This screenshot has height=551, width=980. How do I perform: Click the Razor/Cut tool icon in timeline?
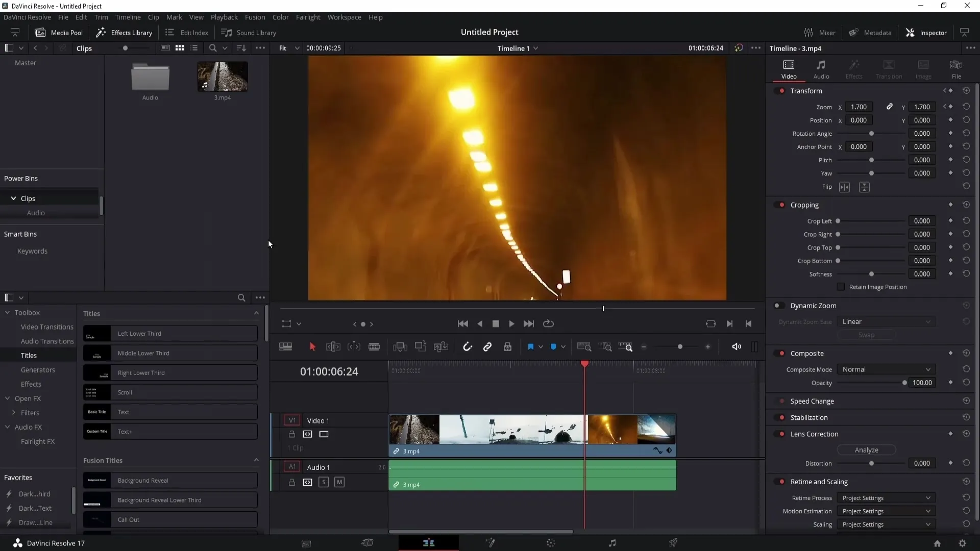coord(374,347)
